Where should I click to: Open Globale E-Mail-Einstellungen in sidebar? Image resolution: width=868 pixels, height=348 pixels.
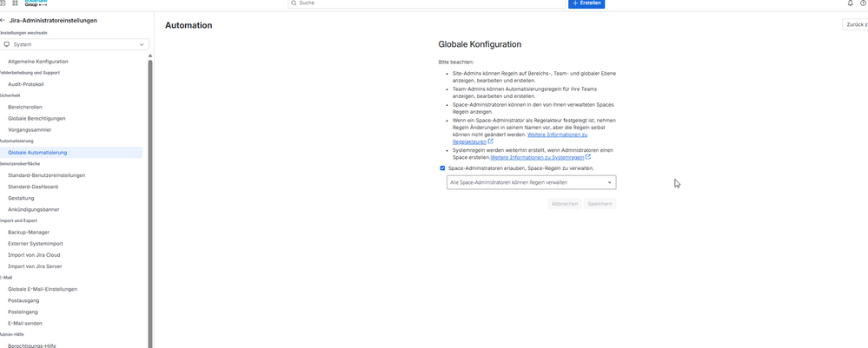[43, 289]
